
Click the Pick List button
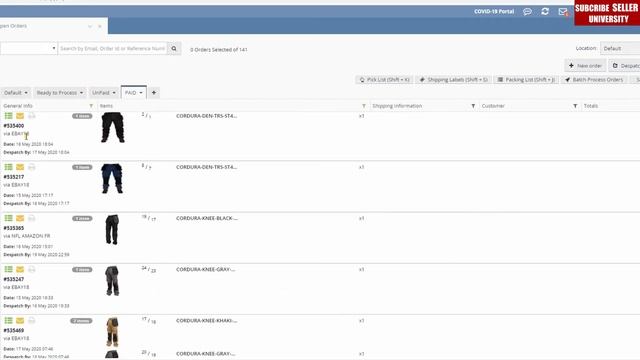(384, 80)
